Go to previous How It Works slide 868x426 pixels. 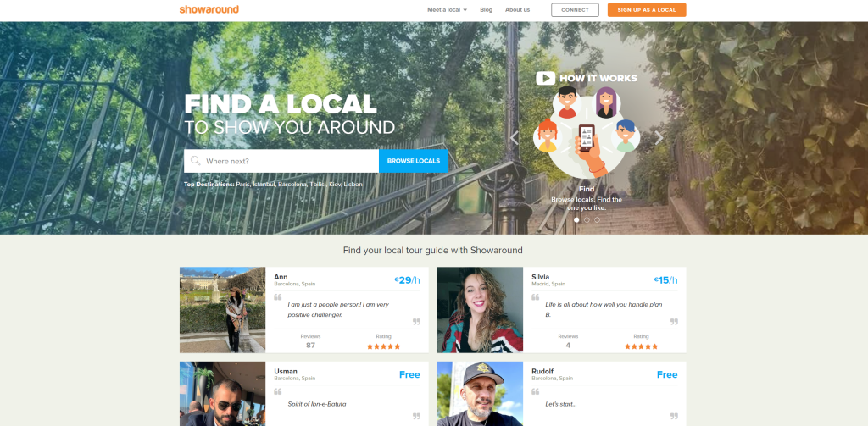tap(514, 138)
